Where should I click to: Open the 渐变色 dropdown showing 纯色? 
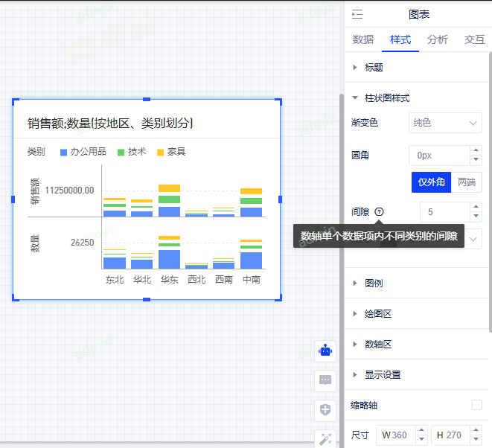coord(445,123)
